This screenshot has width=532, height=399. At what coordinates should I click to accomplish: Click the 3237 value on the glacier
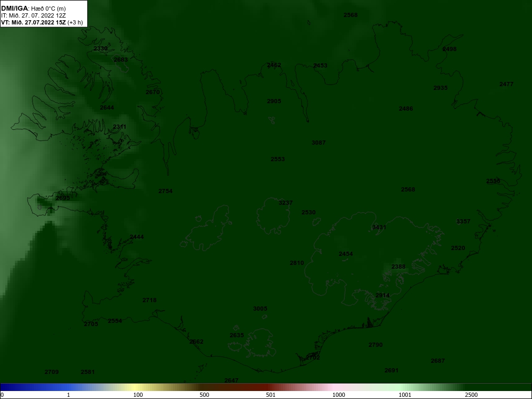pyautogui.click(x=286, y=203)
